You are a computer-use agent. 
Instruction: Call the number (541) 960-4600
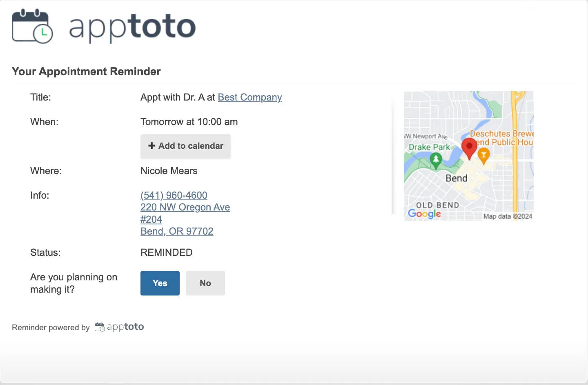174,195
